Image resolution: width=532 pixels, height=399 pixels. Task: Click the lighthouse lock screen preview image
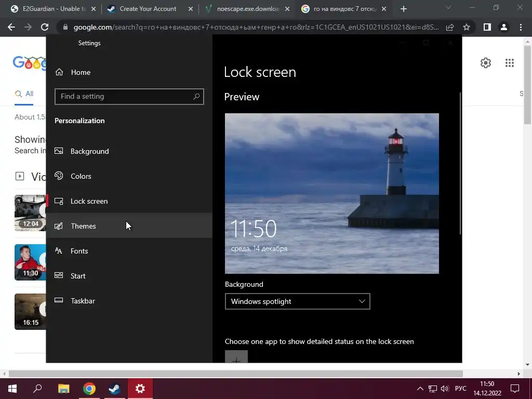click(x=332, y=193)
